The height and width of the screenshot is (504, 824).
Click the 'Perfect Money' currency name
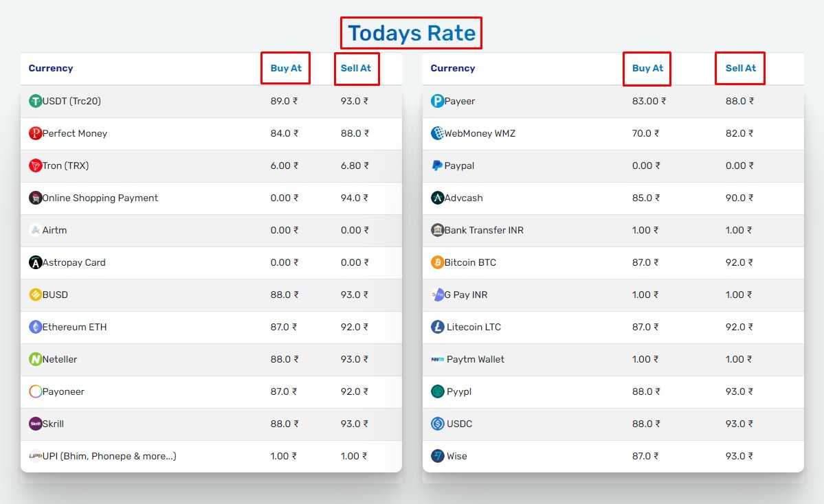[75, 133]
